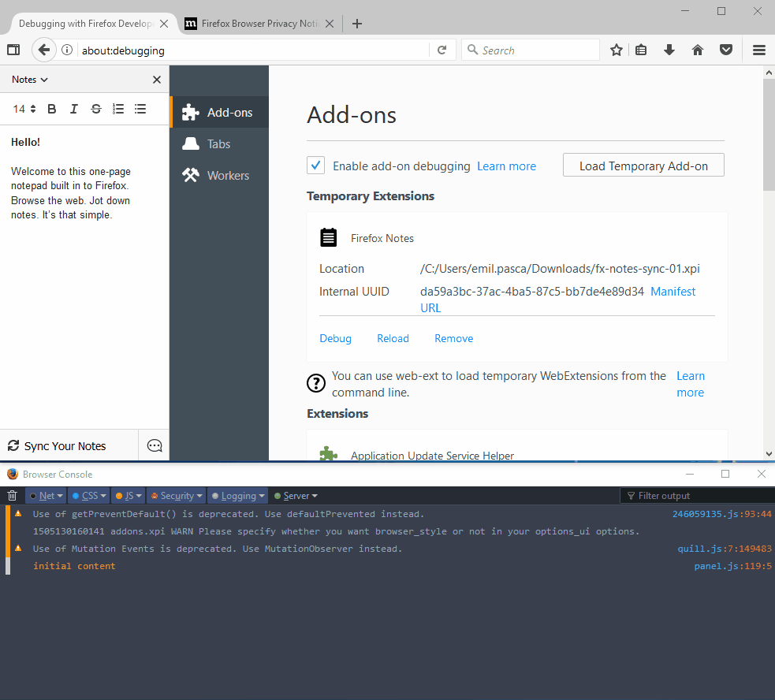Open the Downloads panel in toolbar
Image resolution: width=775 pixels, height=700 pixels.
pyautogui.click(x=669, y=50)
